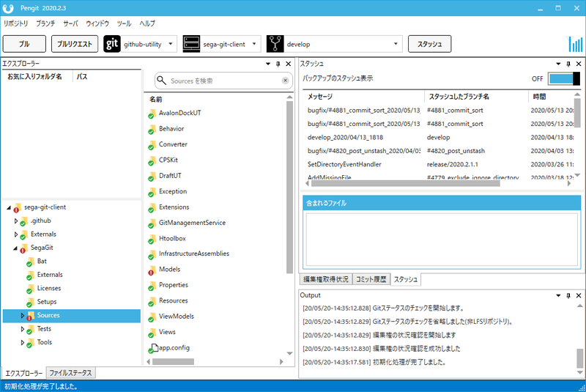
Task: Open the github-utility dropdown
Action: [x=171, y=44]
